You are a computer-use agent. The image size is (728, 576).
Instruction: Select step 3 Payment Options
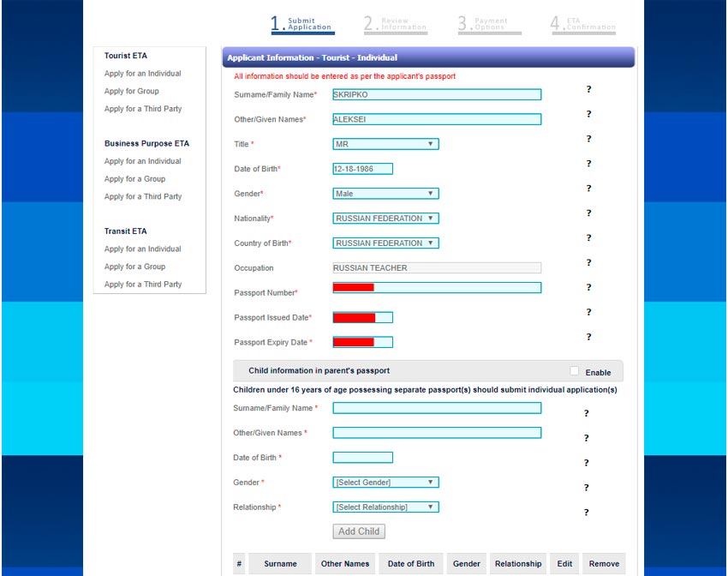click(x=488, y=24)
